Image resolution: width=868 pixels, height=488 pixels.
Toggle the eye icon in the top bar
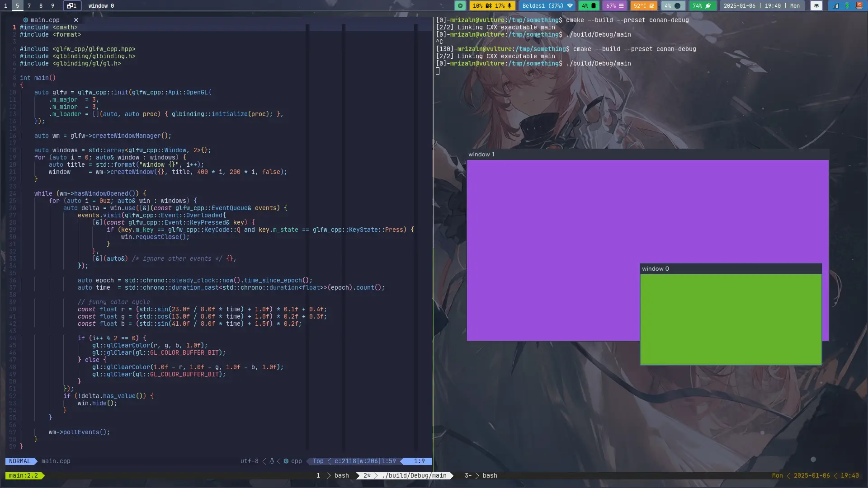(816, 6)
